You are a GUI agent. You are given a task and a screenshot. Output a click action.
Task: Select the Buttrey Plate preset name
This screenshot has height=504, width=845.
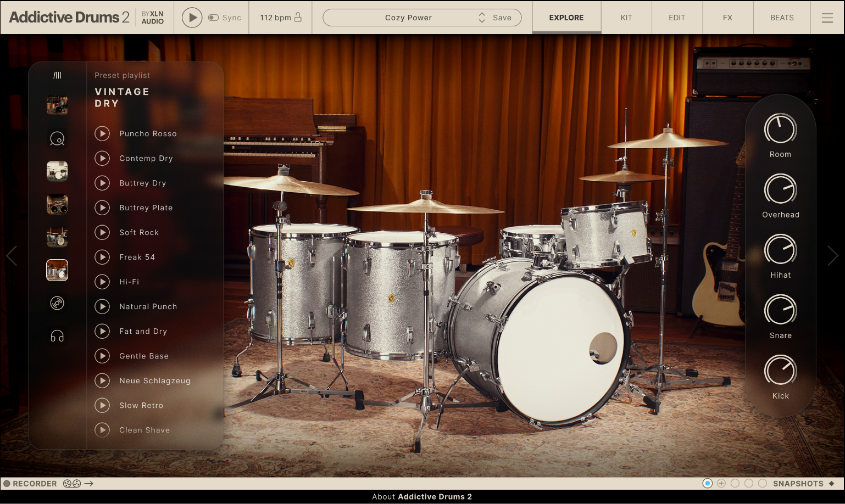pos(146,208)
